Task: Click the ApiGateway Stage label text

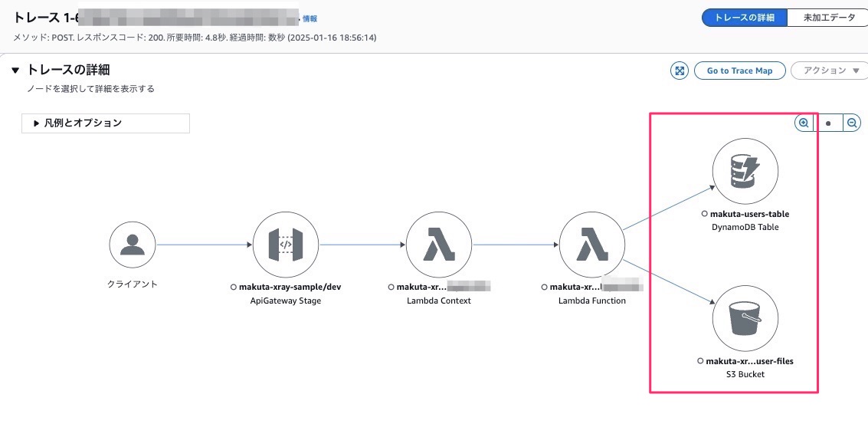Action: tap(286, 301)
